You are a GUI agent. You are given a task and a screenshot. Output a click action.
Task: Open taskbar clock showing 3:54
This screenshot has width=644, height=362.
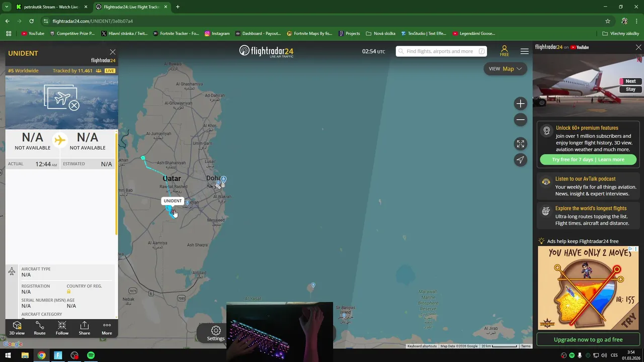(631, 355)
